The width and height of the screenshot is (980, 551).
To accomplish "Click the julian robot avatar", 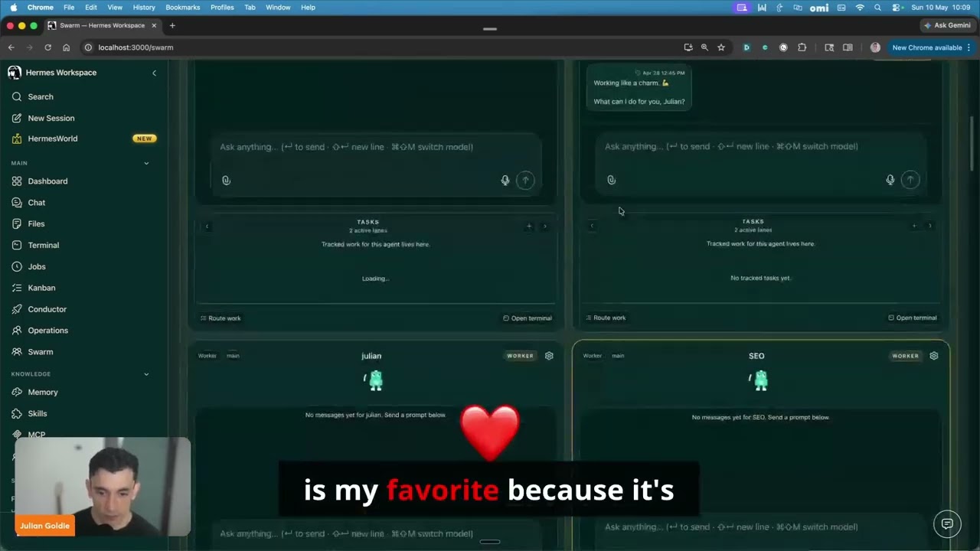I will [x=375, y=380].
